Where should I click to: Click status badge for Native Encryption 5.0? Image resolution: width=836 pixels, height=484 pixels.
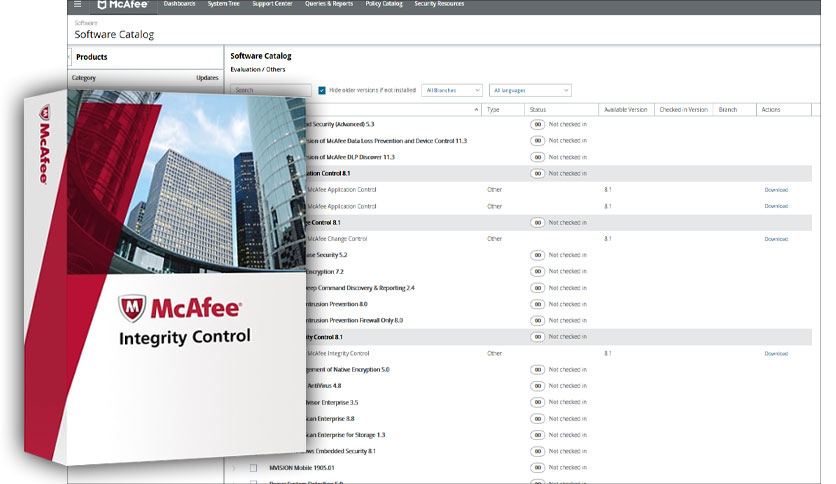click(537, 370)
